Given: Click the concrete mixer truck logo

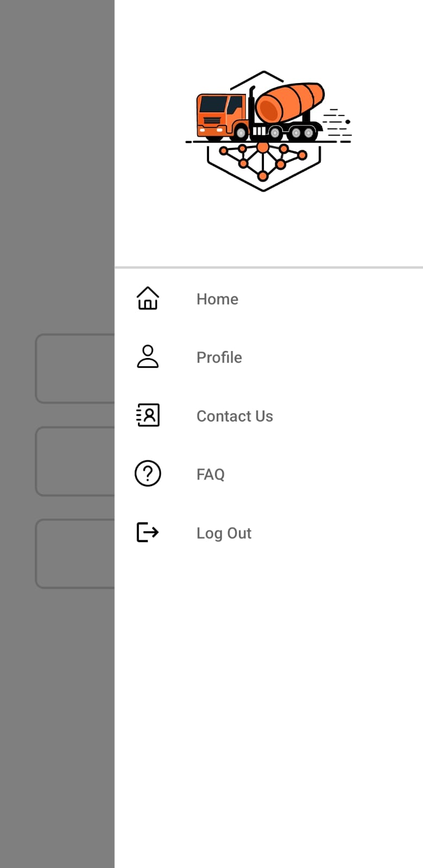Looking at the screenshot, I should tap(268, 131).
